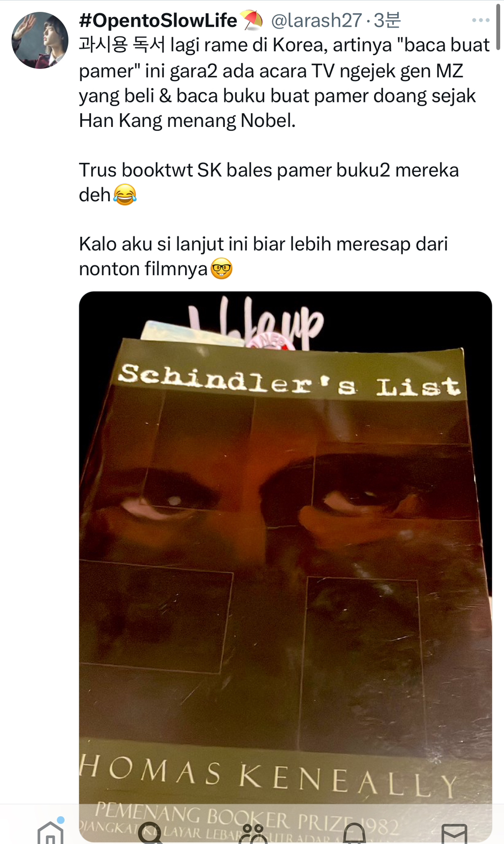View larash27's profile avatar

(40, 40)
